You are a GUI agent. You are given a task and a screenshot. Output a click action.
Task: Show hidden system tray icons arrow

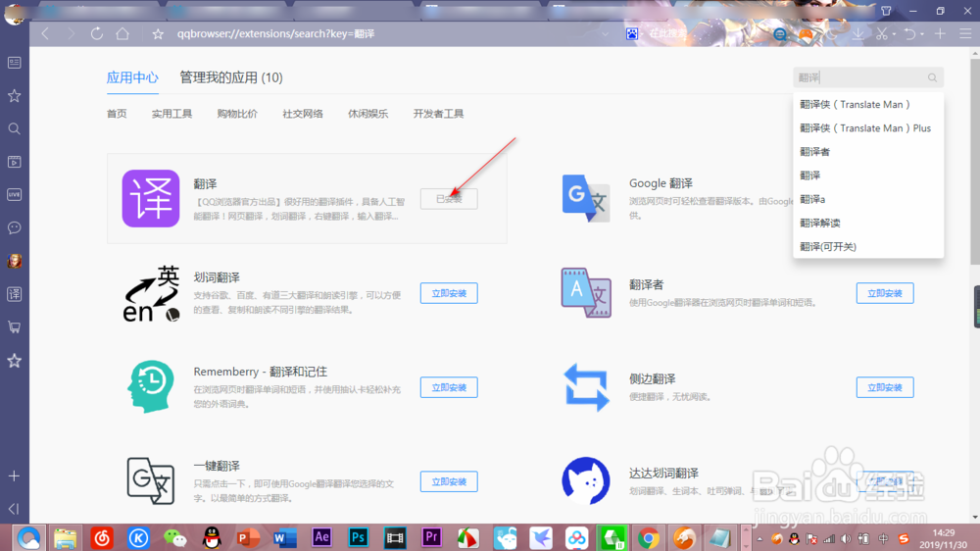[760, 538]
